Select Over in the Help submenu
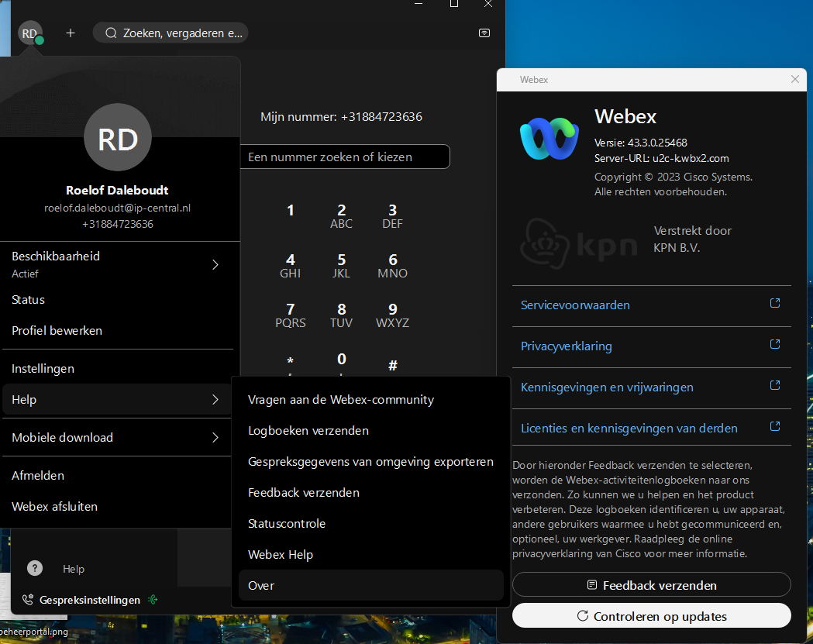This screenshot has width=813, height=644. (x=371, y=585)
